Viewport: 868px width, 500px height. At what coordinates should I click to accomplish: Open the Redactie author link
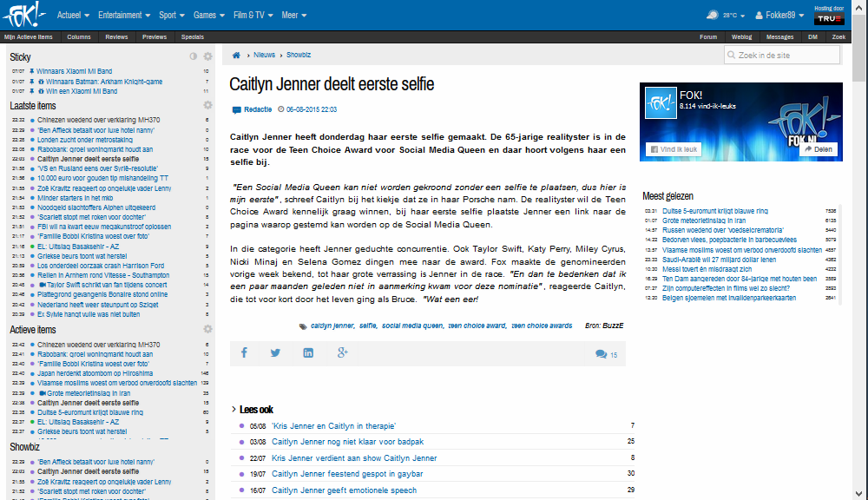(x=258, y=109)
